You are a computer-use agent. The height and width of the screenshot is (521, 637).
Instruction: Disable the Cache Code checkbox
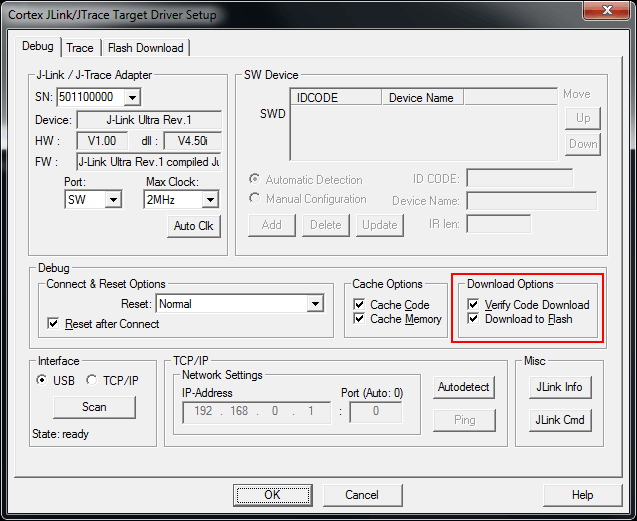[361, 305]
